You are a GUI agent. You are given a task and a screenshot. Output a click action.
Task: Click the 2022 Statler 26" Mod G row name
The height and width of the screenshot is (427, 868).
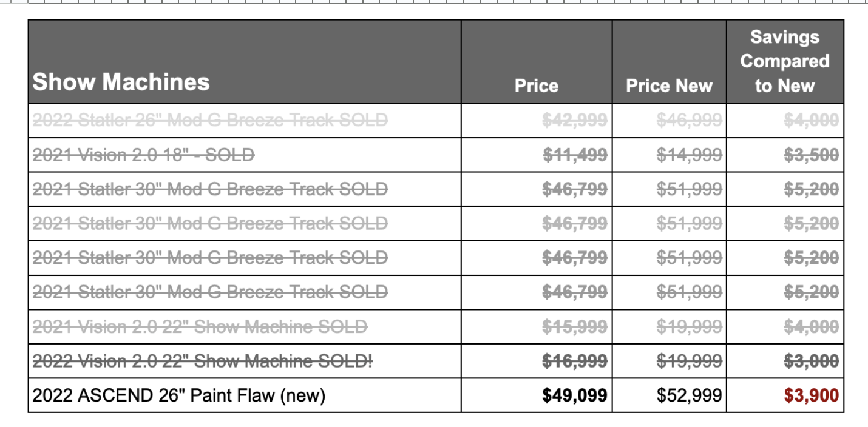pyautogui.click(x=210, y=120)
